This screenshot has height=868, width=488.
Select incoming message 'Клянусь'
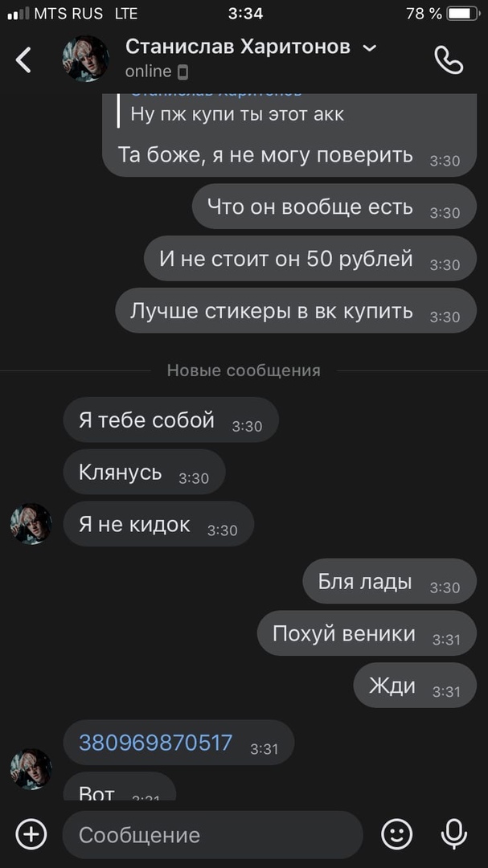144,472
